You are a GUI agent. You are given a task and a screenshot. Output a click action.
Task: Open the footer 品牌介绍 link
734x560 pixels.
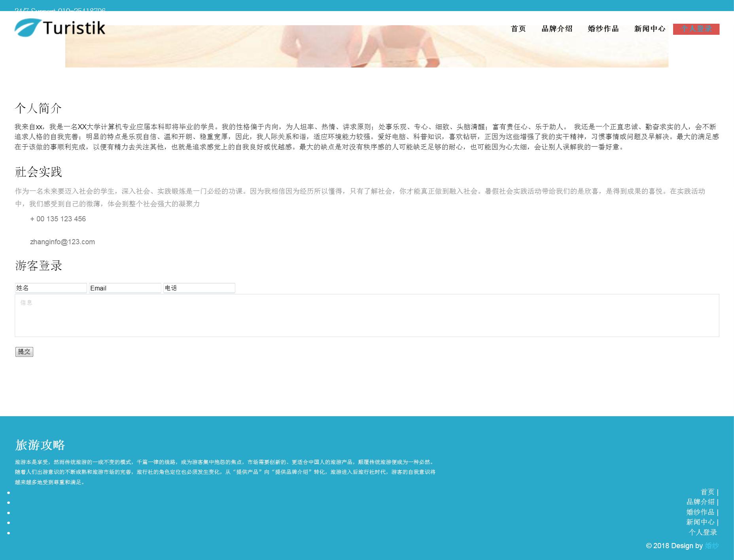tap(700, 502)
